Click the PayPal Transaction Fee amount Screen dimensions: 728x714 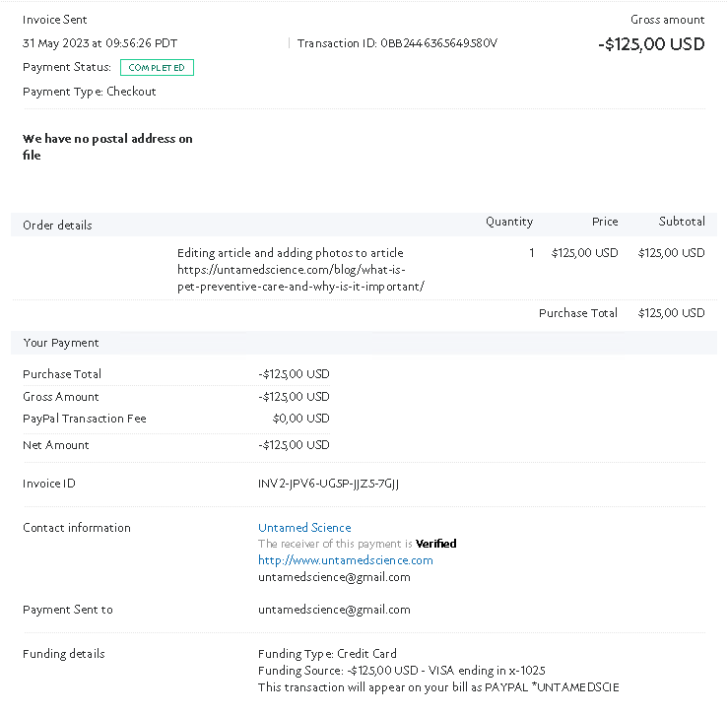point(300,419)
